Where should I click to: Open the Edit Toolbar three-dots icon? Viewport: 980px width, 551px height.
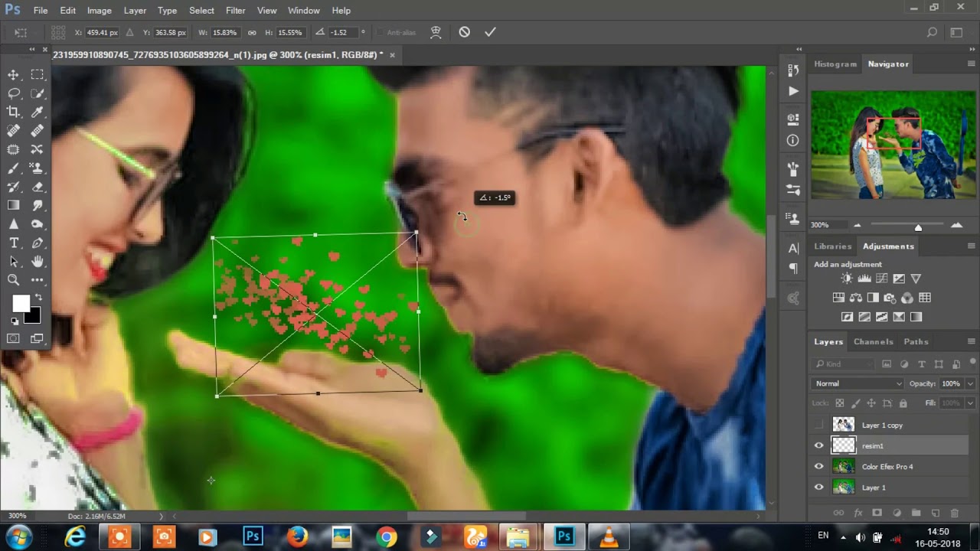37,280
